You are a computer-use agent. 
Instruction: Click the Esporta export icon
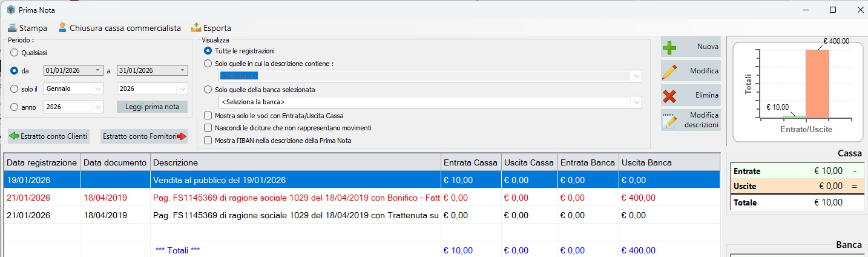pos(196,28)
